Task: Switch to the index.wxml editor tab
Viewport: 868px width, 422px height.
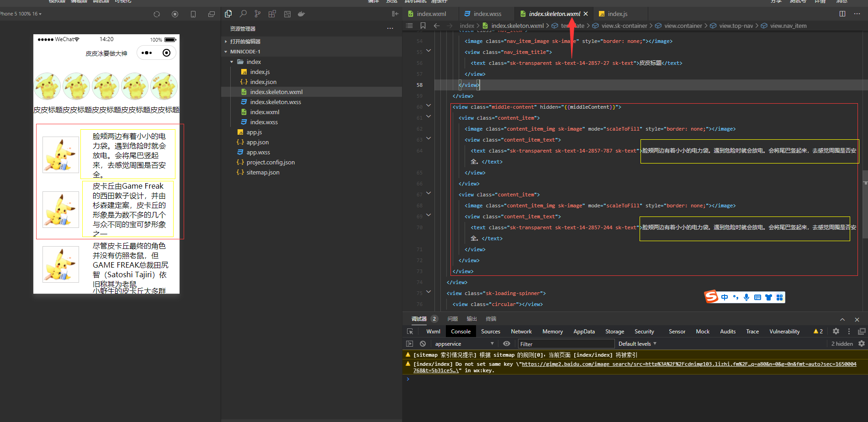Action: click(431, 14)
